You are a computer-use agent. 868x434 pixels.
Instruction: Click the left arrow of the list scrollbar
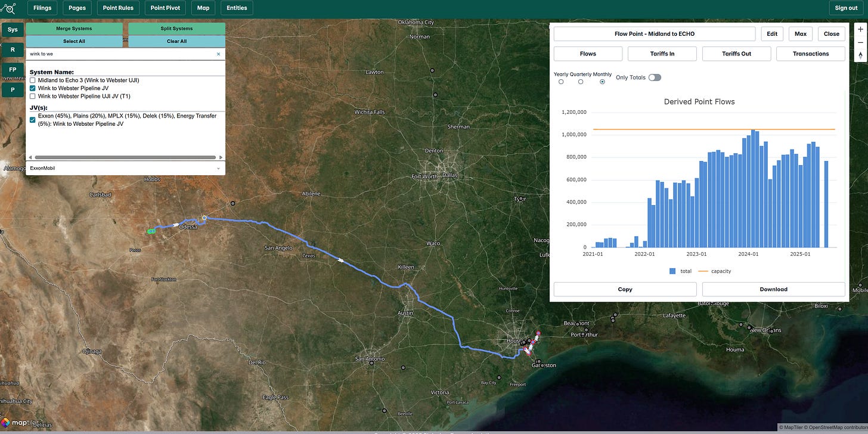32,157
